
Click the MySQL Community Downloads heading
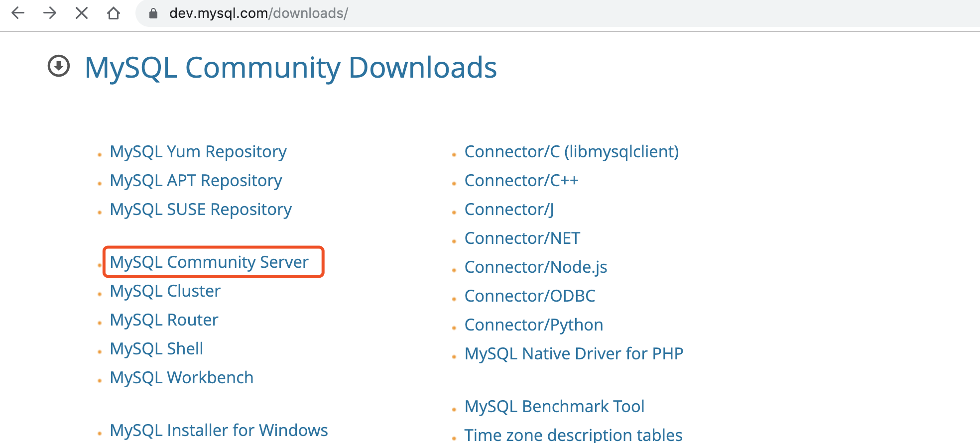pyautogui.click(x=291, y=68)
